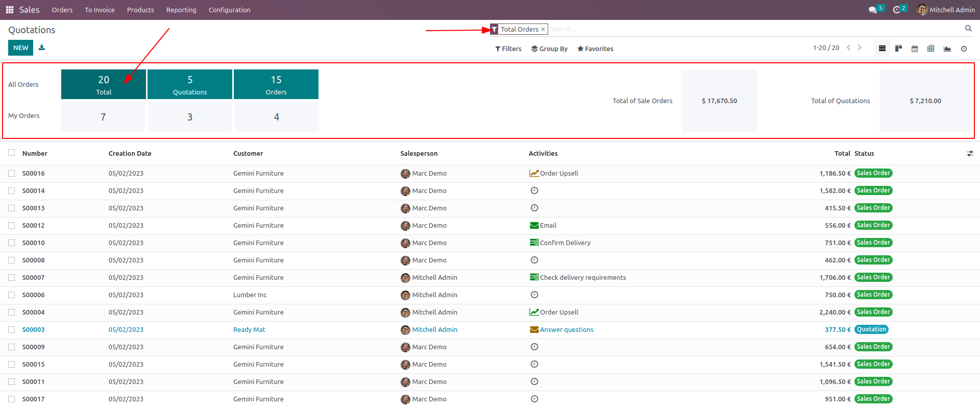The height and width of the screenshot is (408, 980).
Task: Open the Orders menu
Action: pyautogui.click(x=62, y=10)
